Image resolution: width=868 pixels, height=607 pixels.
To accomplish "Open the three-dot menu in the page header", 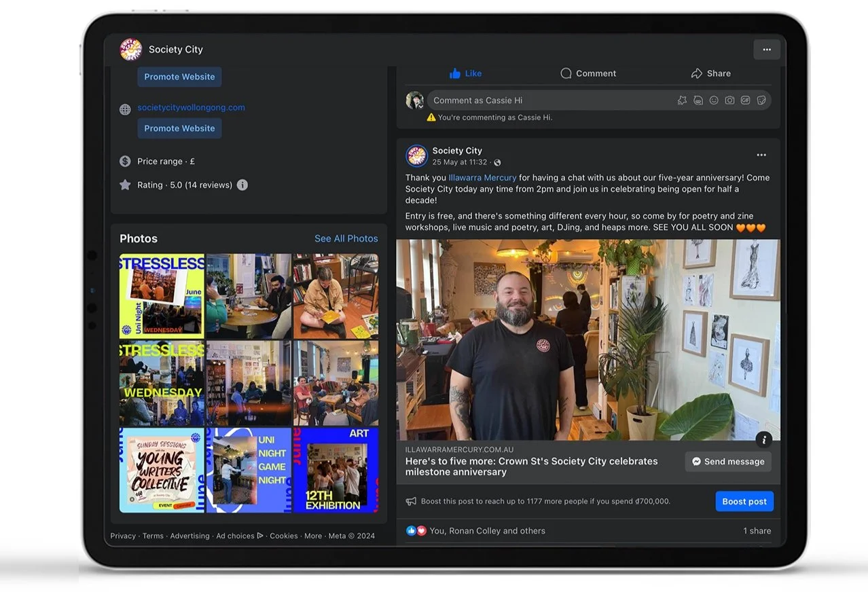I will (x=766, y=50).
